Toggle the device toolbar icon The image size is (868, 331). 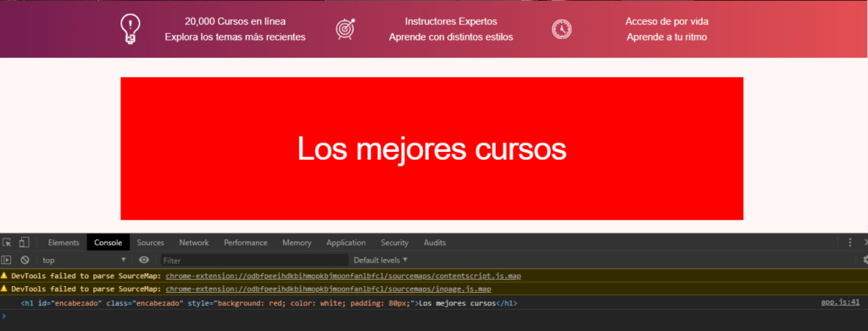(x=24, y=242)
